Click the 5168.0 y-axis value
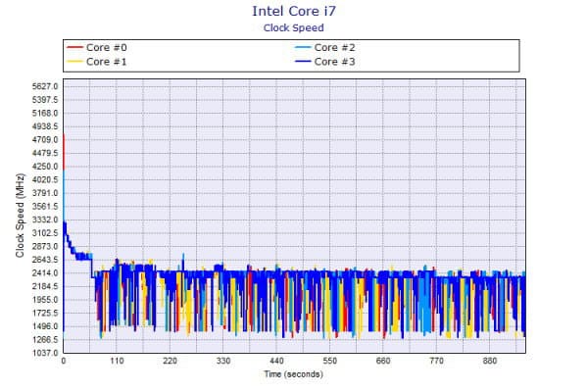 pos(45,114)
